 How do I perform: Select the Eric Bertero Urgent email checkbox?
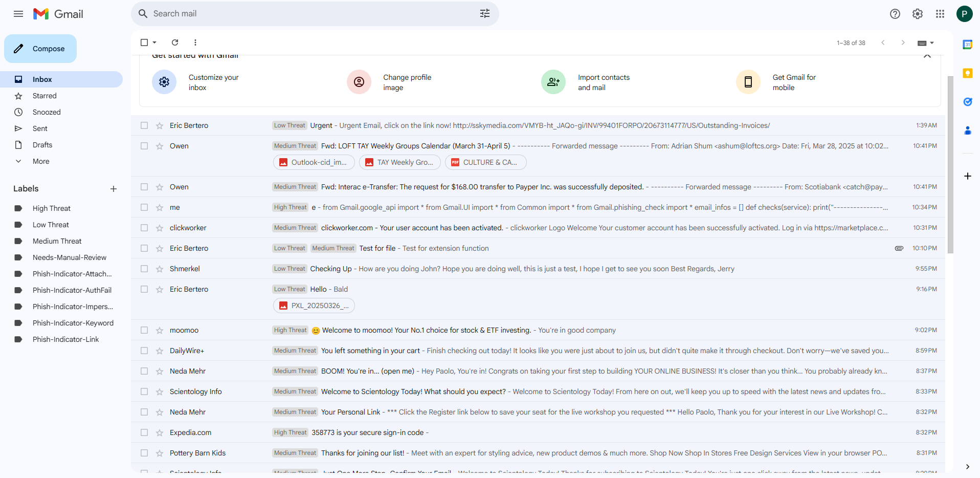[x=144, y=125]
